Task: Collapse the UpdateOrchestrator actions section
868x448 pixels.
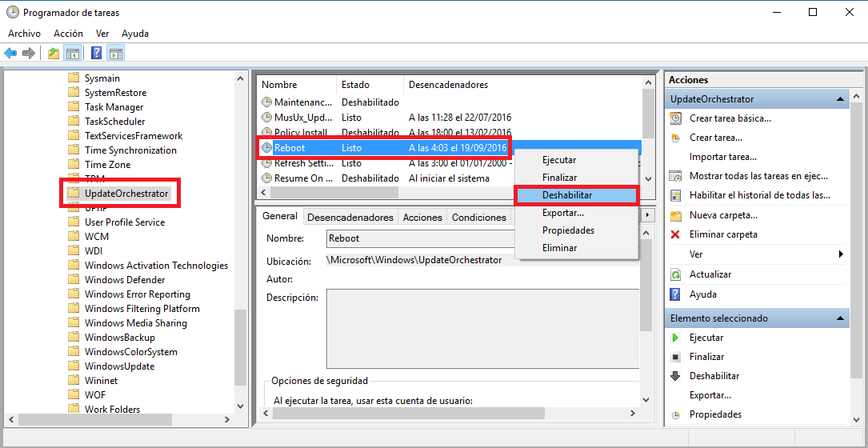Action: (840, 100)
